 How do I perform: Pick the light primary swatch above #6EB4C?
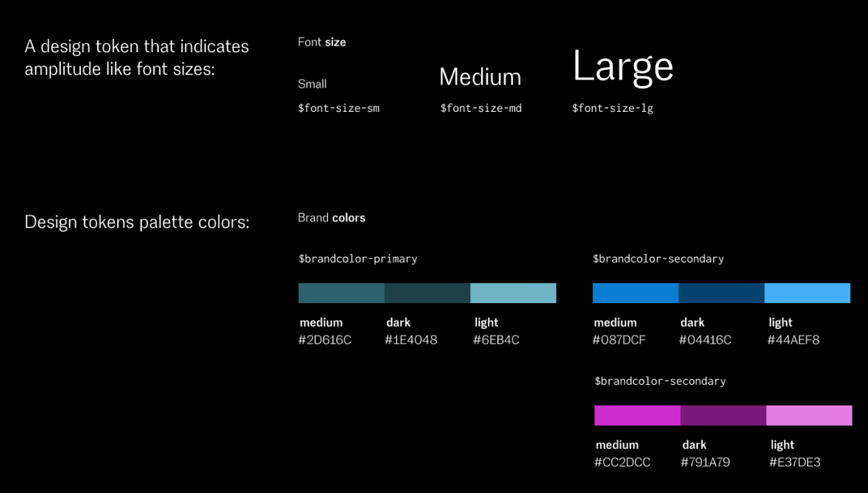pyautogui.click(x=513, y=293)
